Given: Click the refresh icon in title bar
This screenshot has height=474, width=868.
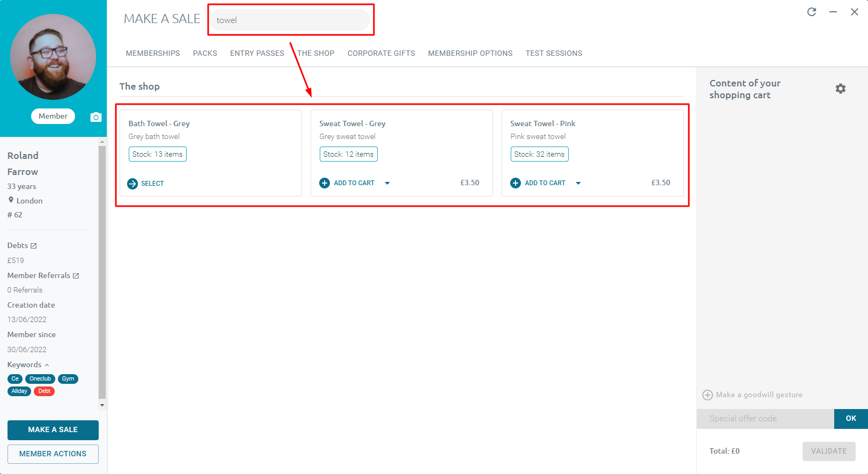Looking at the screenshot, I should pyautogui.click(x=812, y=12).
